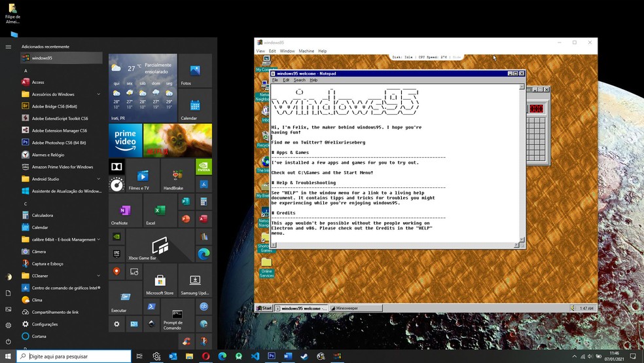Open the Epic Games small tile
The image size is (644, 363).
(116, 254)
